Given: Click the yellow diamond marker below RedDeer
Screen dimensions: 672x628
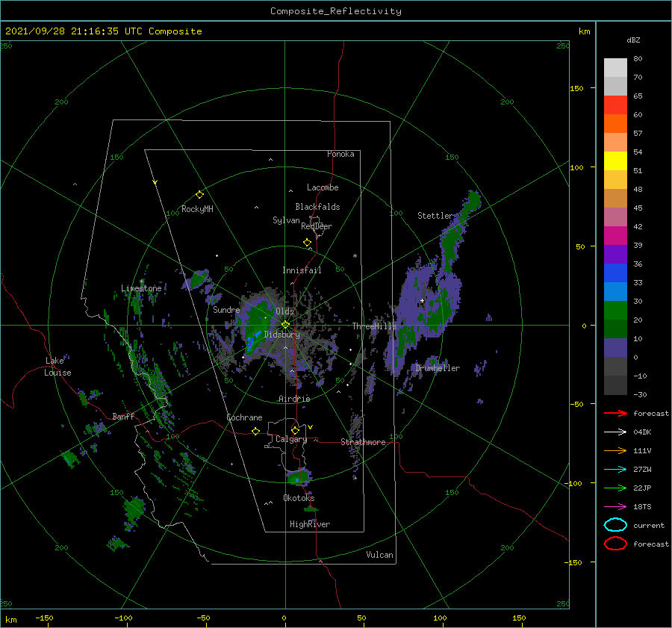Looking at the screenshot, I should coord(308,243).
